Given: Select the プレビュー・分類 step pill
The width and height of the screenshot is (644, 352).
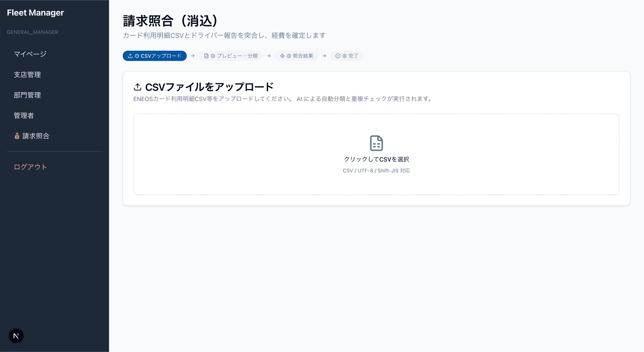Looking at the screenshot, I should (231, 56).
